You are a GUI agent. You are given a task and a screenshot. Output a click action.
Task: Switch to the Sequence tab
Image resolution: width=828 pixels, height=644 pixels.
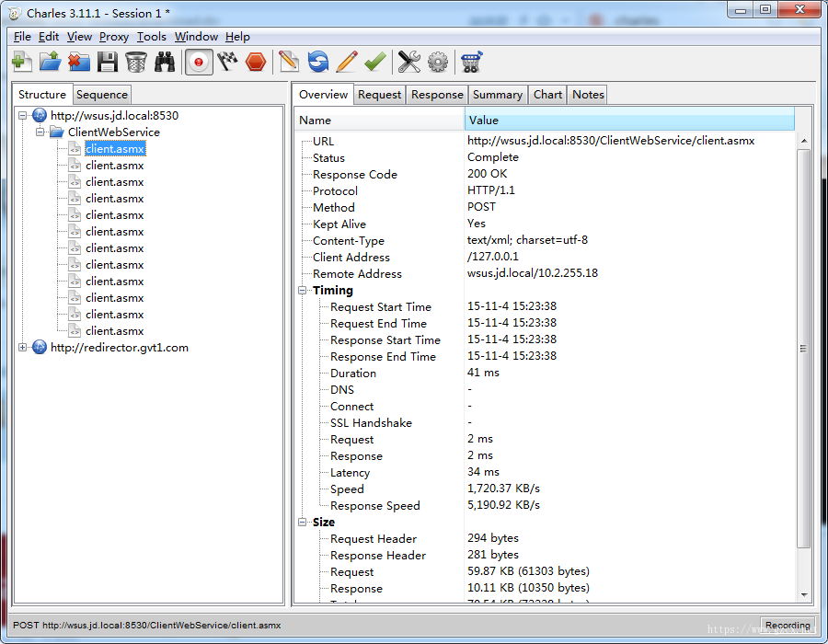click(x=102, y=95)
